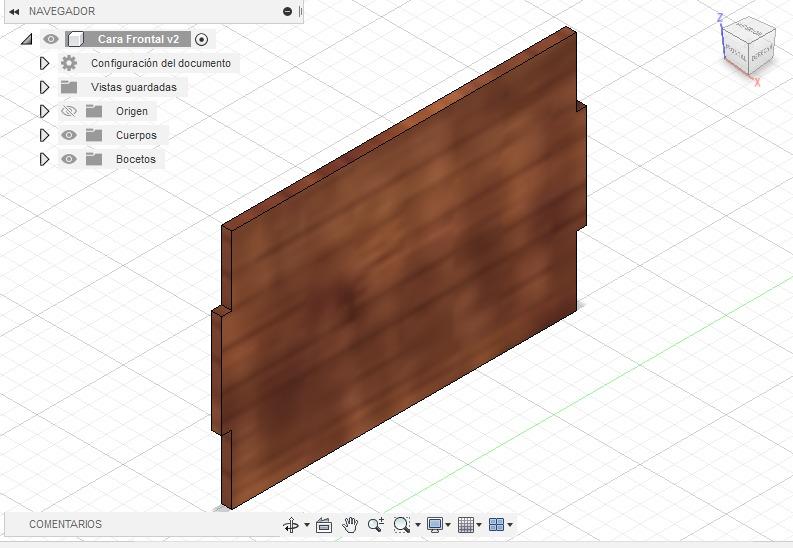Select the Vistas guardadas label
The width and height of the screenshot is (793, 548).
point(134,87)
